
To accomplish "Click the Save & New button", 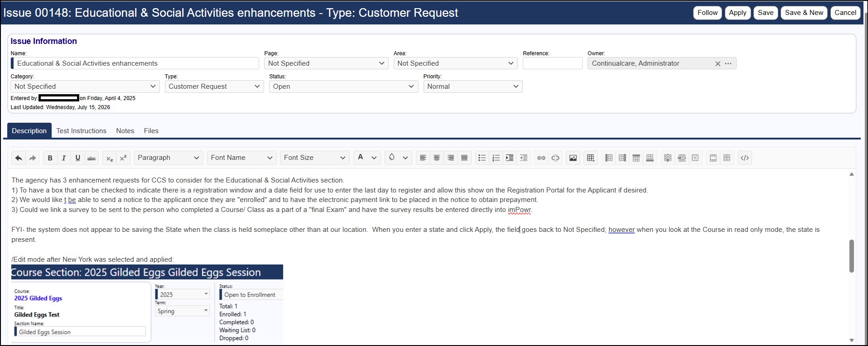I will (804, 13).
